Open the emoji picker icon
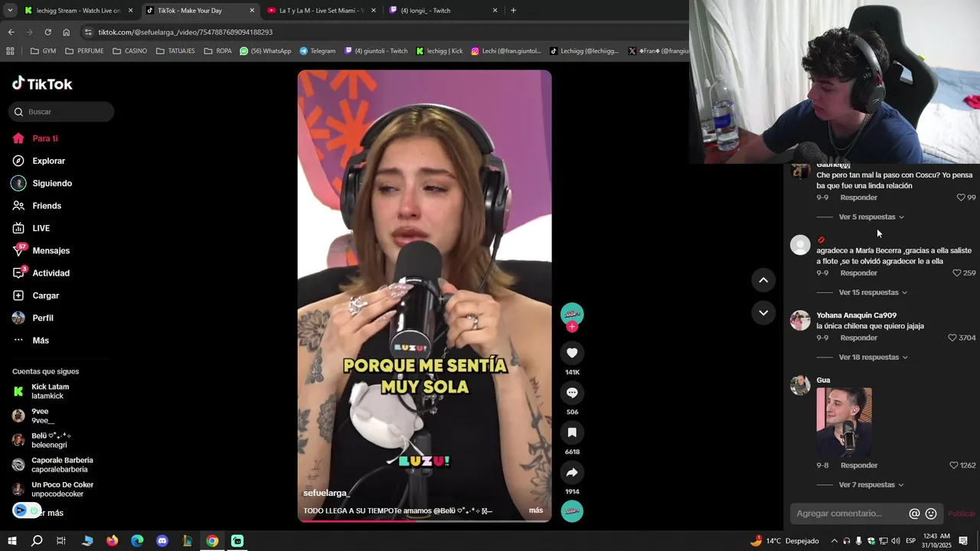The image size is (980, 551). click(x=931, y=514)
